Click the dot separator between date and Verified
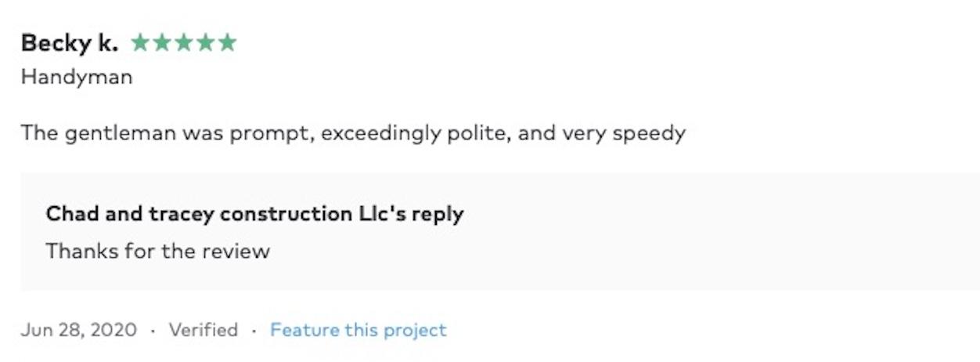Viewport: 980px width, 362px height. coord(153,330)
